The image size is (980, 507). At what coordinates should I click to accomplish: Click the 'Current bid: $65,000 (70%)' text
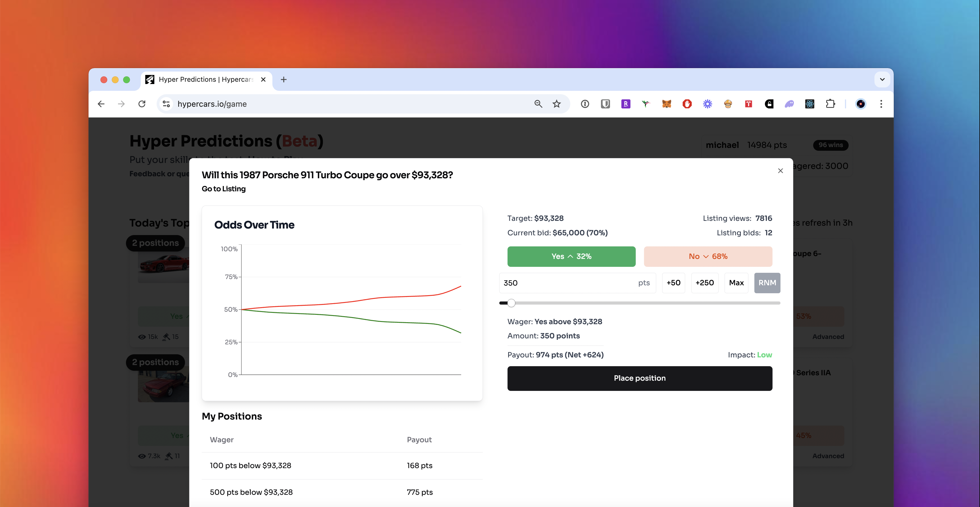[557, 232]
